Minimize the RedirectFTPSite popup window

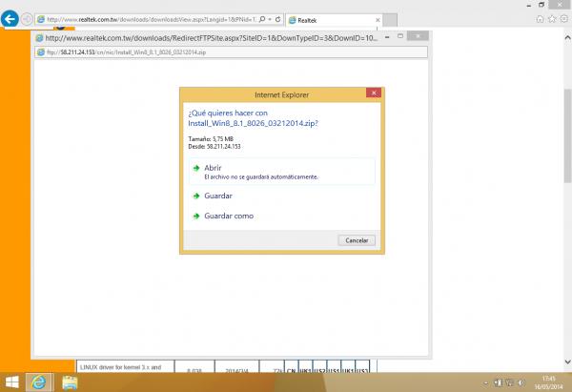pyautogui.click(x=387, y=36)
